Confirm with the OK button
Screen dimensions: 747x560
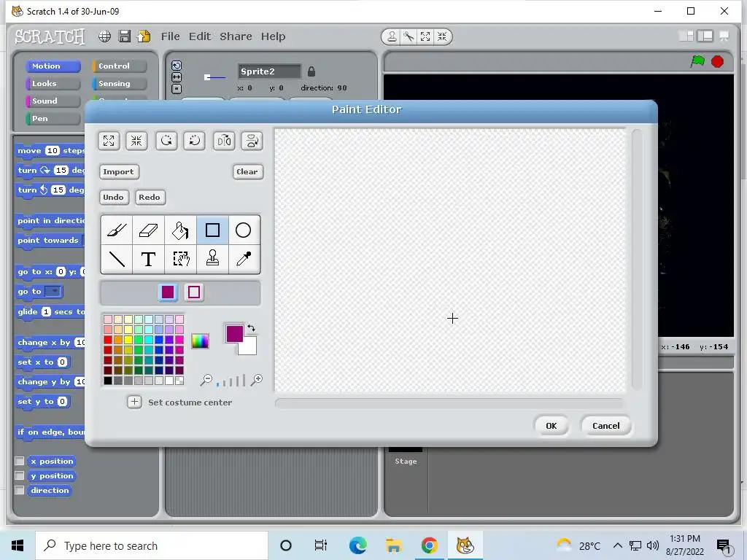point(551,426)
